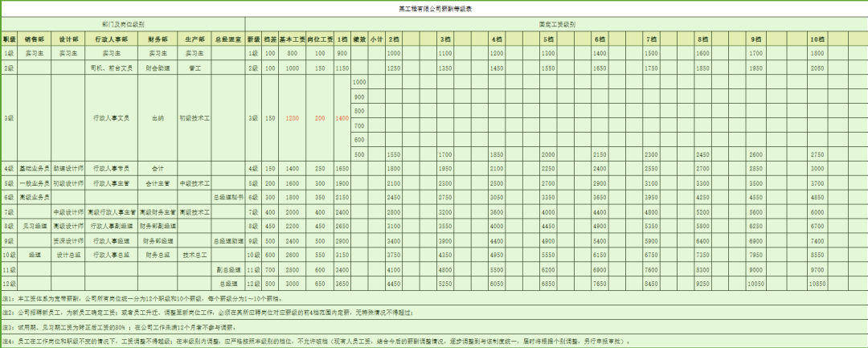Select the 司机、前台文员 cell
This screenshot has height=348, width=868.
coord(111,68)
